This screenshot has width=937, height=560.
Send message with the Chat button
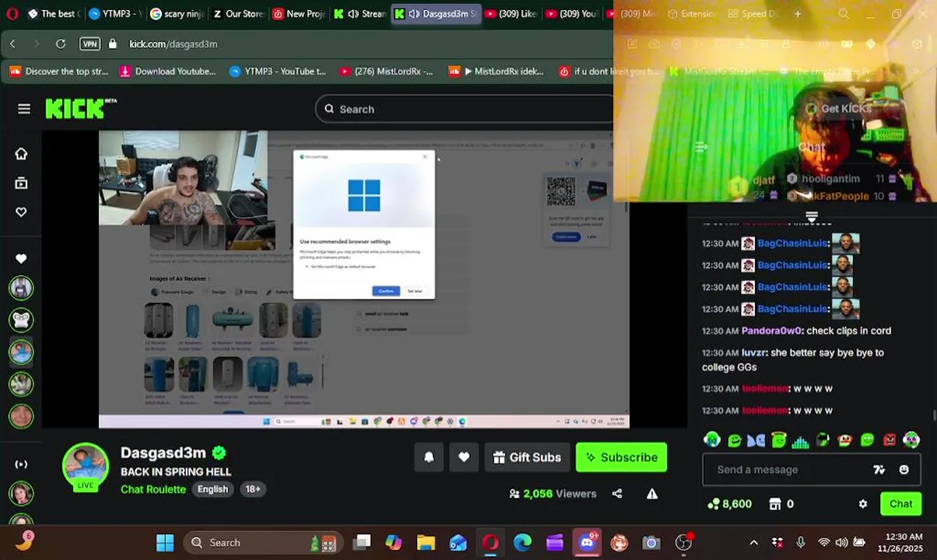(900, 504)
